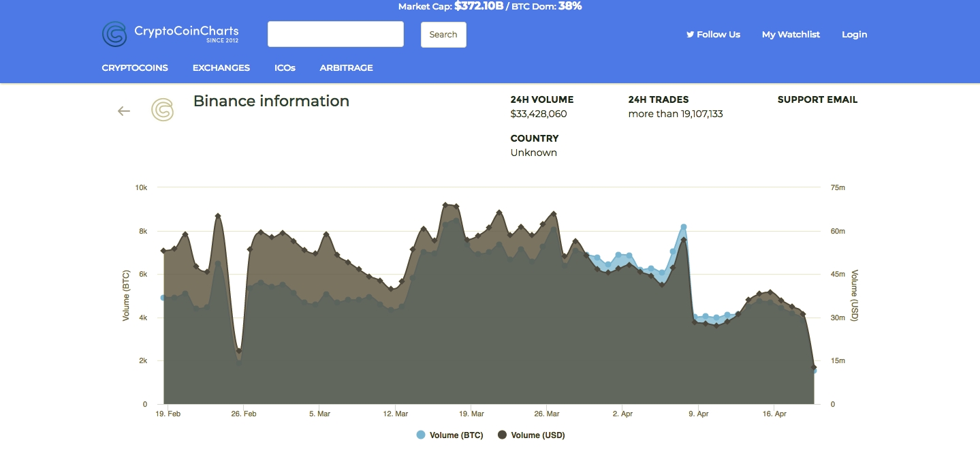Click the 10k BTC axis tick
980x449 pixels.
(x=141, y=187)
